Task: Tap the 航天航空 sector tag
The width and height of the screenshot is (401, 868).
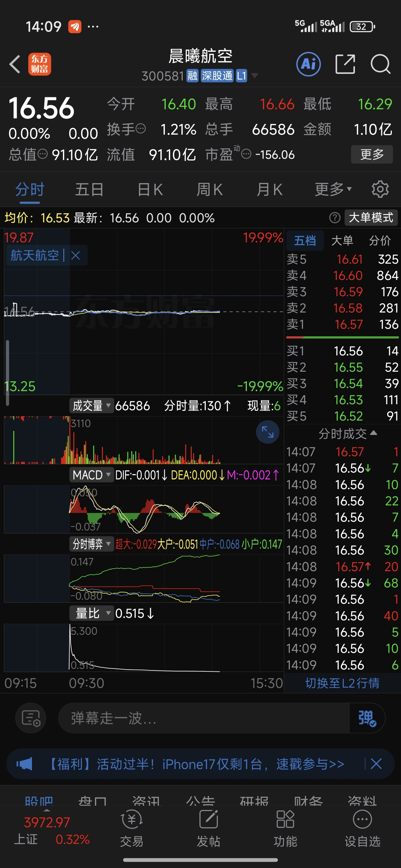Action: point(35,256)
